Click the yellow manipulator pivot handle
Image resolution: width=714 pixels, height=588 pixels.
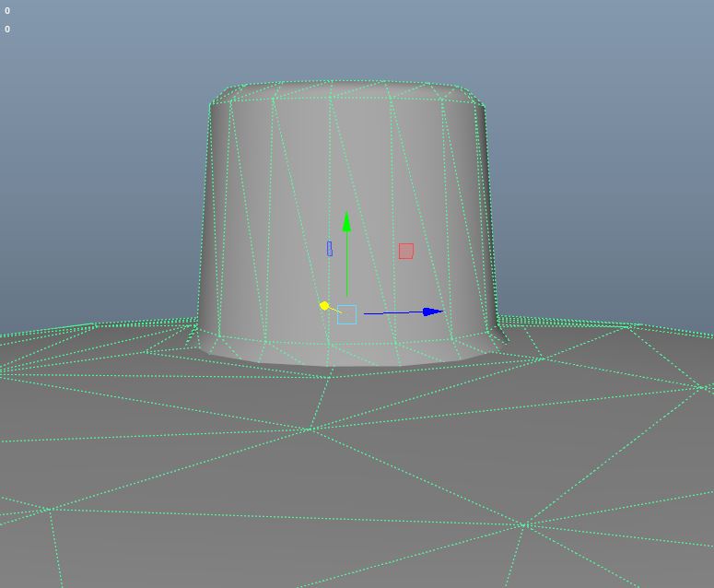(324, 306)
